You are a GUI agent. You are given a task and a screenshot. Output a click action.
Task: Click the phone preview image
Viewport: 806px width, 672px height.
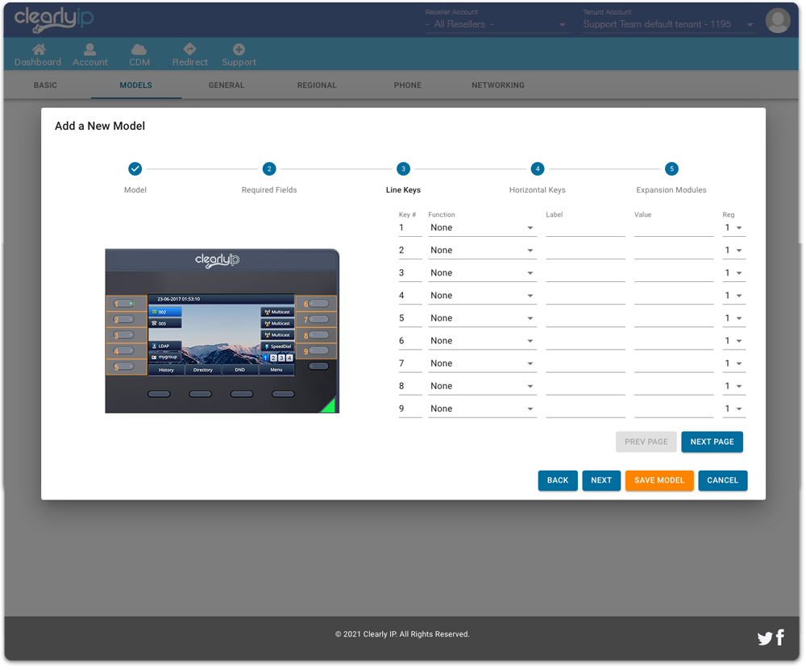tap(222, 331)
